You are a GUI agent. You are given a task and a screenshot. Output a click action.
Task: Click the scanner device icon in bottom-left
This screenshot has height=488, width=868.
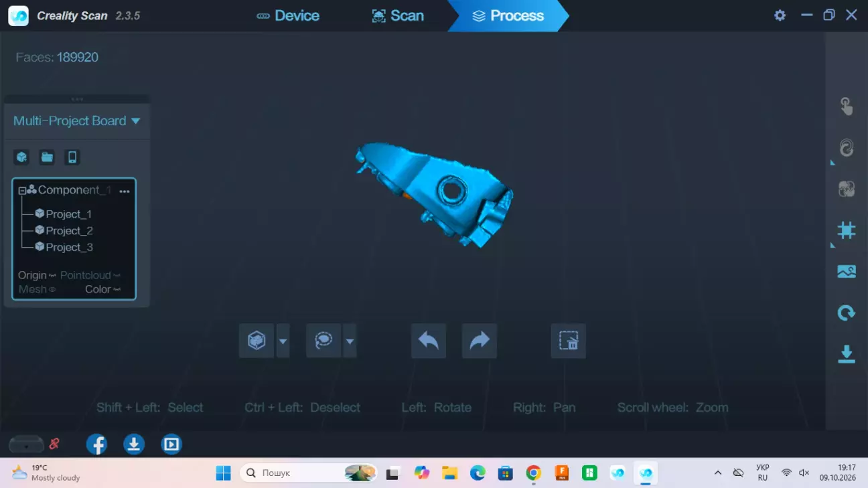tap(26, 444)
